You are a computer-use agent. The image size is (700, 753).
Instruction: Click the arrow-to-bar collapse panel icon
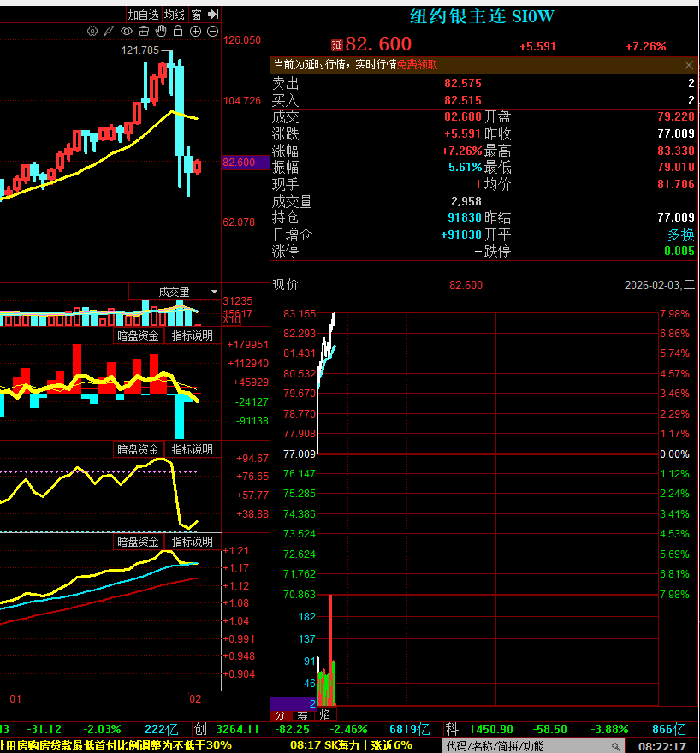(213, 15)
